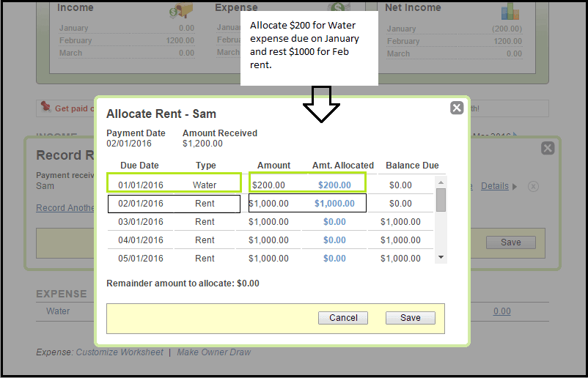Image resolution: width=588 pixels, height=378 pixels.
Task: Click $0.00 allocated for 05/01/2016 Rent
Action: (x=334, y=258)
